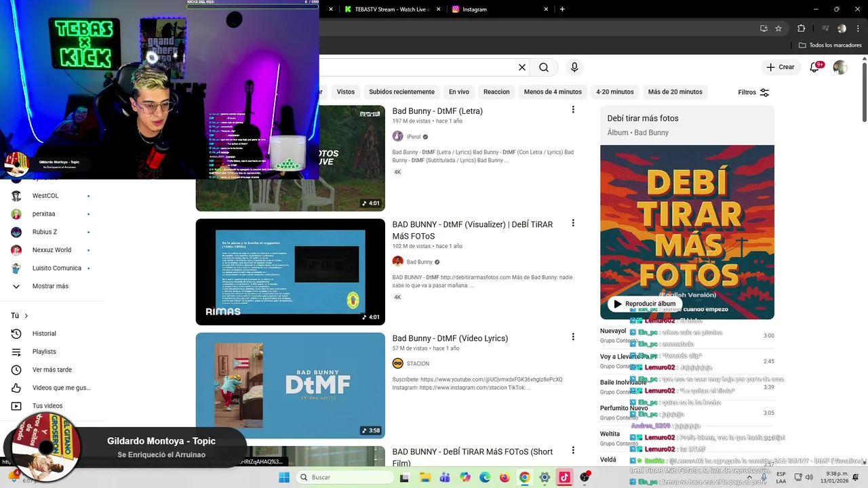Open Chrome three-dot menu
Viewport: 868px width, 488px height.
[x=858, y=28]
